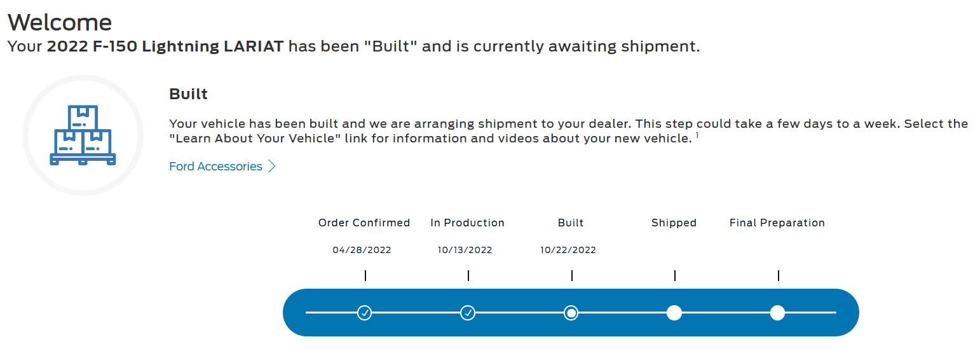Click the Final Preparation step dot
The width and height of the screenshot is (980, 351).
777,313
